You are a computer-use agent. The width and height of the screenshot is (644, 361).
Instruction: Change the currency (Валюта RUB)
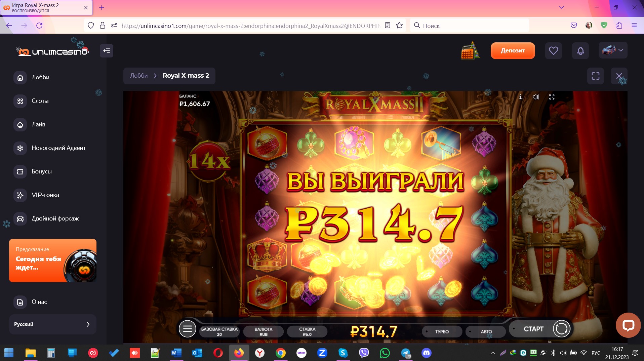coord(264,331)
